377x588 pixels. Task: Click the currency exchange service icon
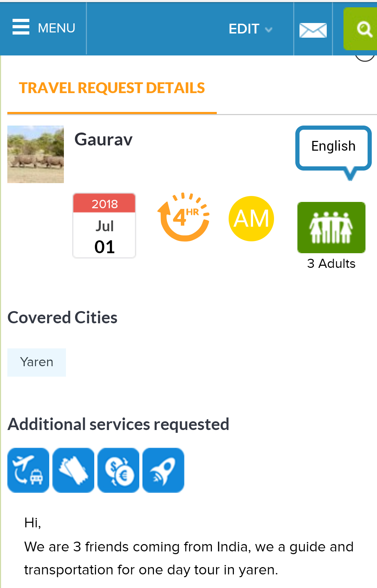click(118, 470)
